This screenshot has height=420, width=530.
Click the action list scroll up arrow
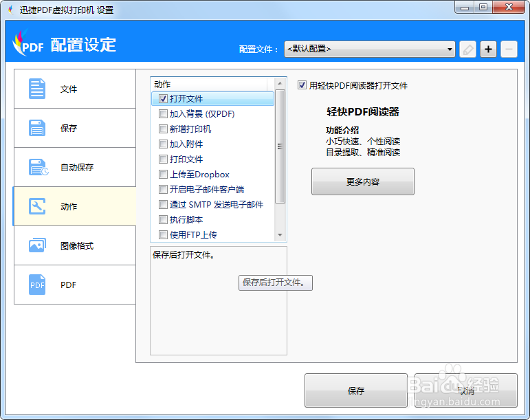click(280, 83)
